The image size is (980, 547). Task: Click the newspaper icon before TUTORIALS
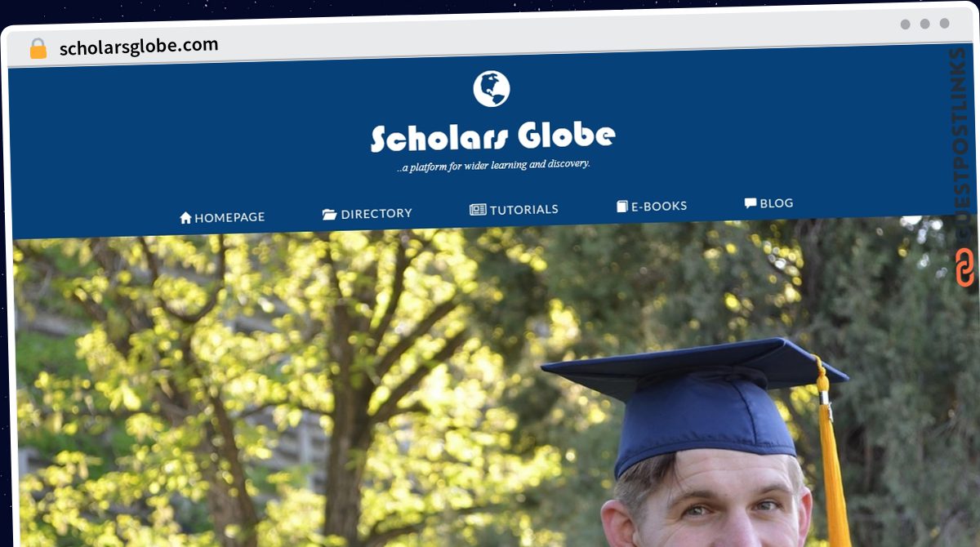[x=478, y=210]
